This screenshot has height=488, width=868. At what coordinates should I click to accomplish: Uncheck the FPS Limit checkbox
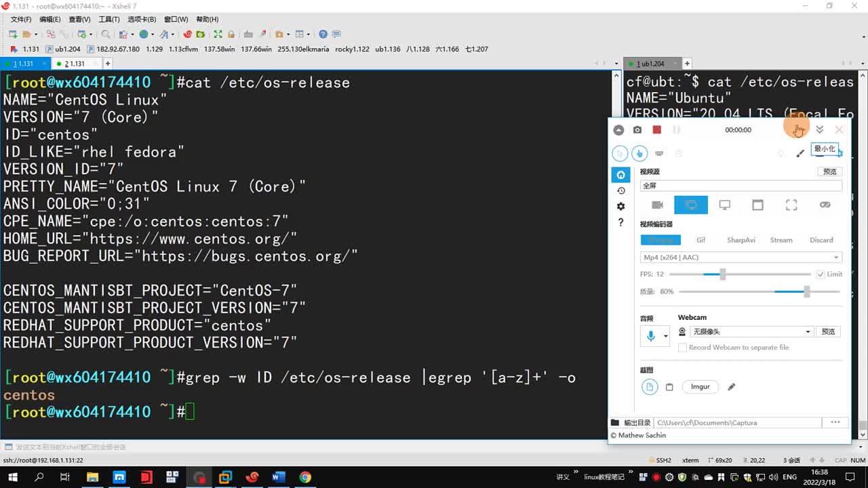click(821, 274)
